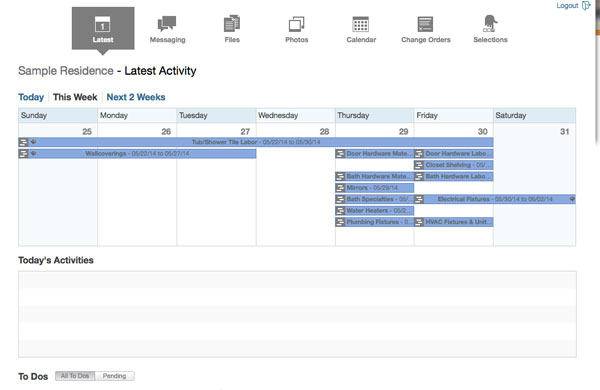600x390 pixels.
Task: Open the Photos section
Action: [297, 29]
